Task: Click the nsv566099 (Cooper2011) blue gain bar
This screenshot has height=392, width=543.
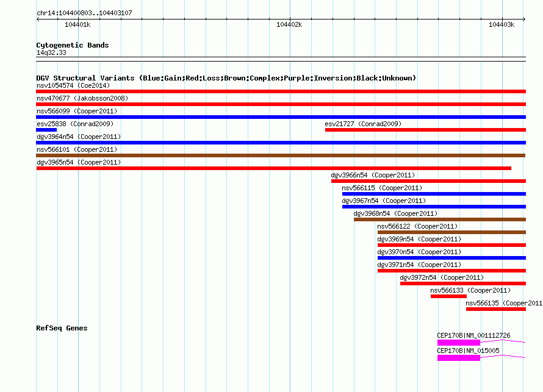Action: [281, 117]
